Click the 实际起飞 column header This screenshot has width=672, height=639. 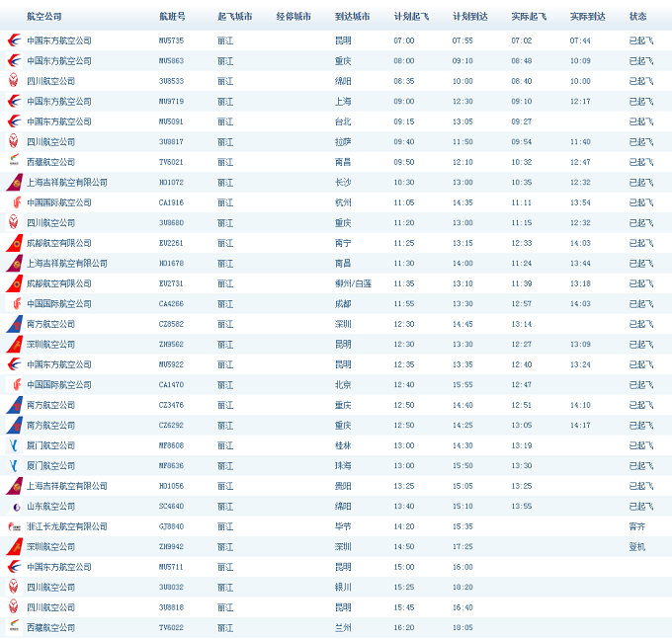[x=529, y=17]
